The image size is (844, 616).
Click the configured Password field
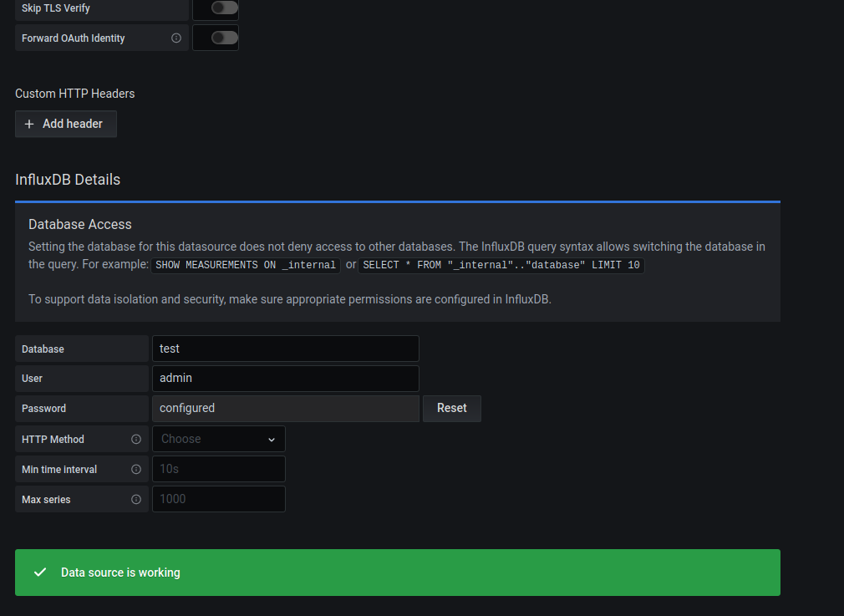click(285, 409)
